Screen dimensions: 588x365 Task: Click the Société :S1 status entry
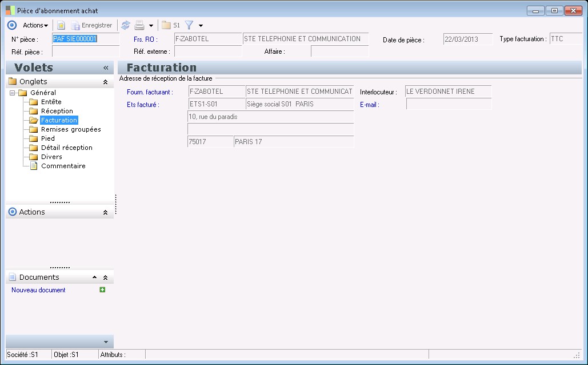click(x=29, y=355)
